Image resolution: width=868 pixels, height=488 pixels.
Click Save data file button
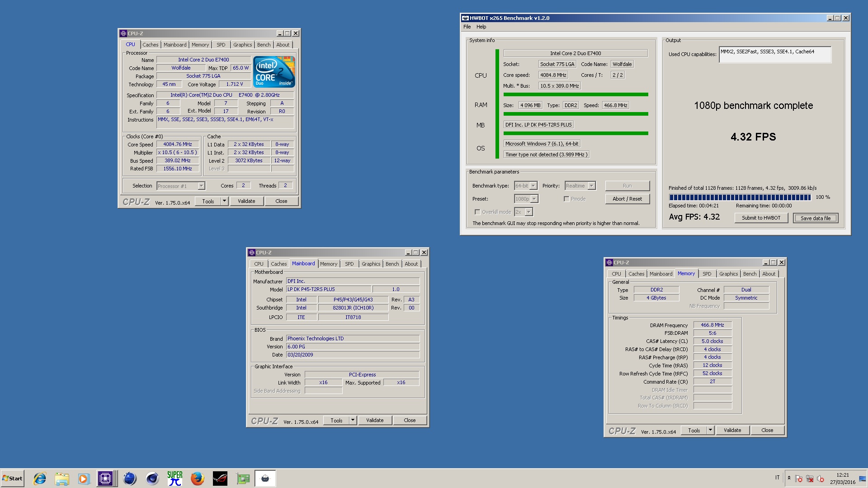[816, 218]
